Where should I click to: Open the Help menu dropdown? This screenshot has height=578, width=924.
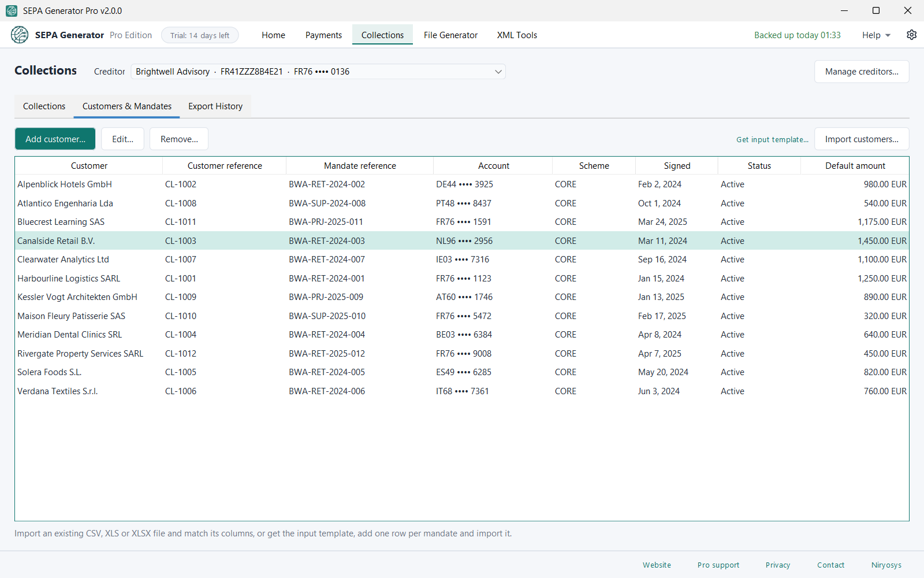876,35
